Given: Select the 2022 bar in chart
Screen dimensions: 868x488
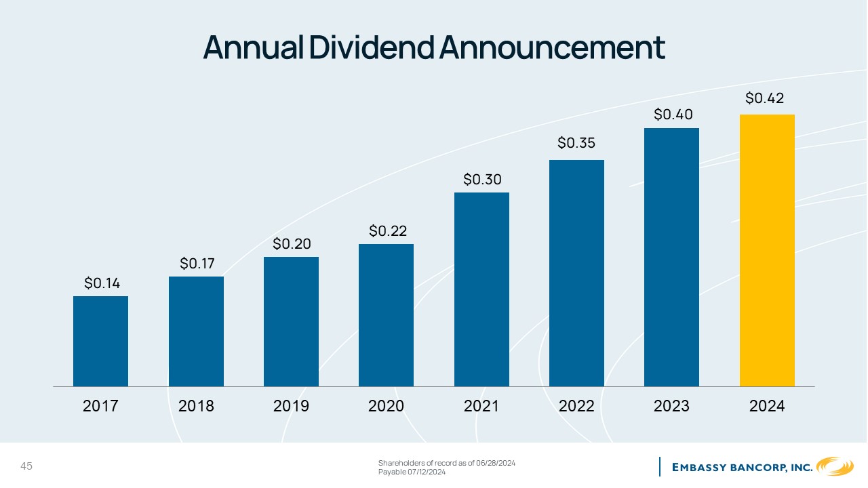Looking at the screenshot, I should coord(576,273).
